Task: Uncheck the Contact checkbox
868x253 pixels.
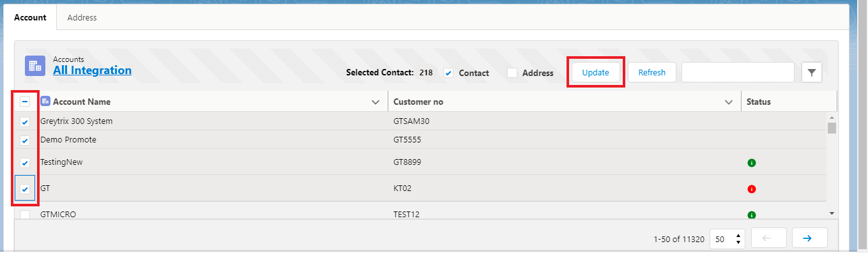Action: tap(448, 73)
